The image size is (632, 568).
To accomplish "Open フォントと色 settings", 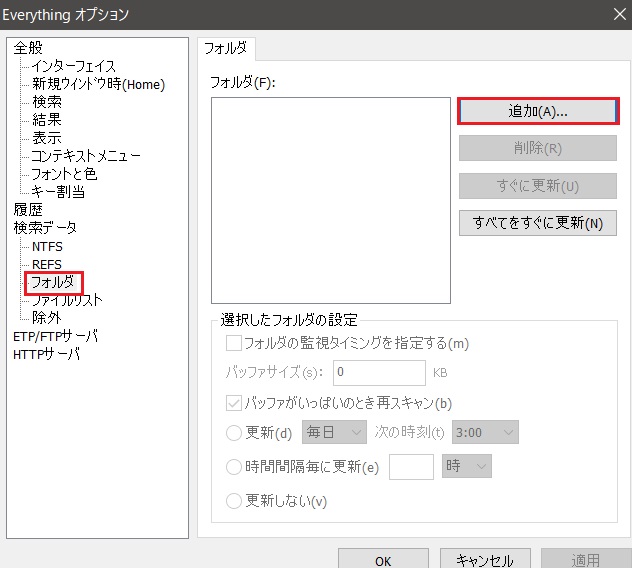I will [64, 174].
